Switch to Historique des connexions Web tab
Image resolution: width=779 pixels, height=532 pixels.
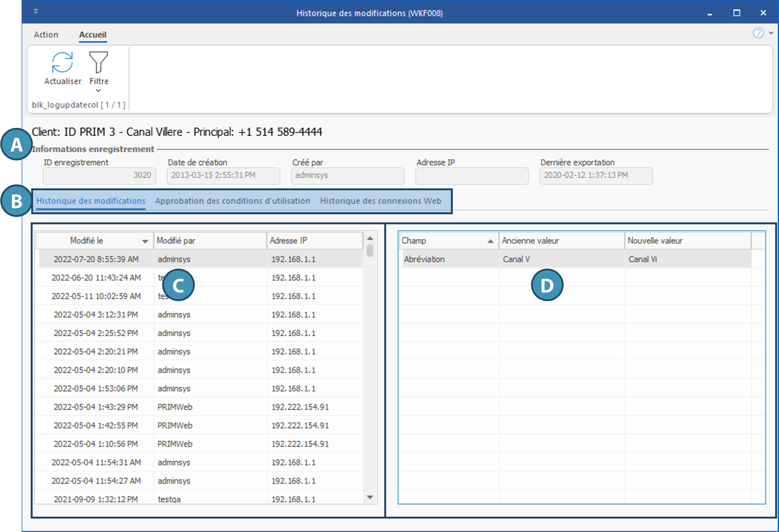pos(380,201)
